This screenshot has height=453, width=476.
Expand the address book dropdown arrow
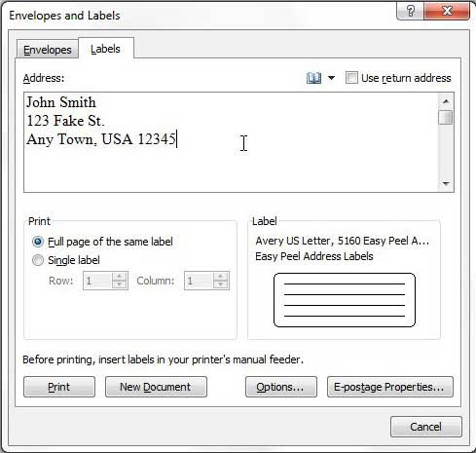tap(331, 78)
